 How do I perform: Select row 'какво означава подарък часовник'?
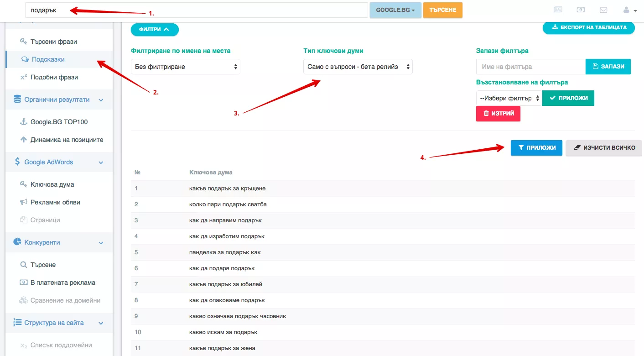coord(383,316)
